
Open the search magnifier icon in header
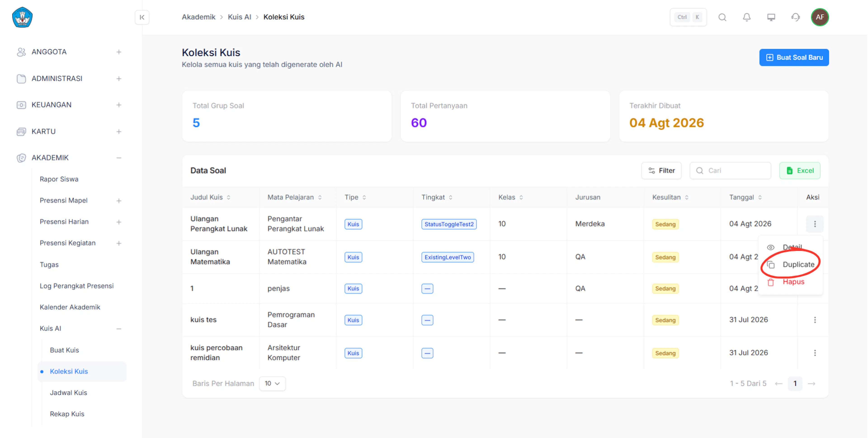coord(722,17)
